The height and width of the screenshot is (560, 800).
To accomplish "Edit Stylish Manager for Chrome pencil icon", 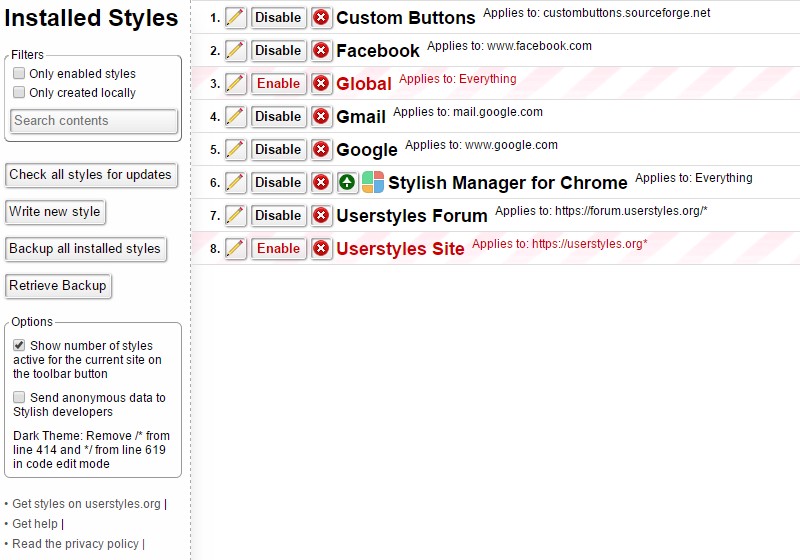I will 235,183.
